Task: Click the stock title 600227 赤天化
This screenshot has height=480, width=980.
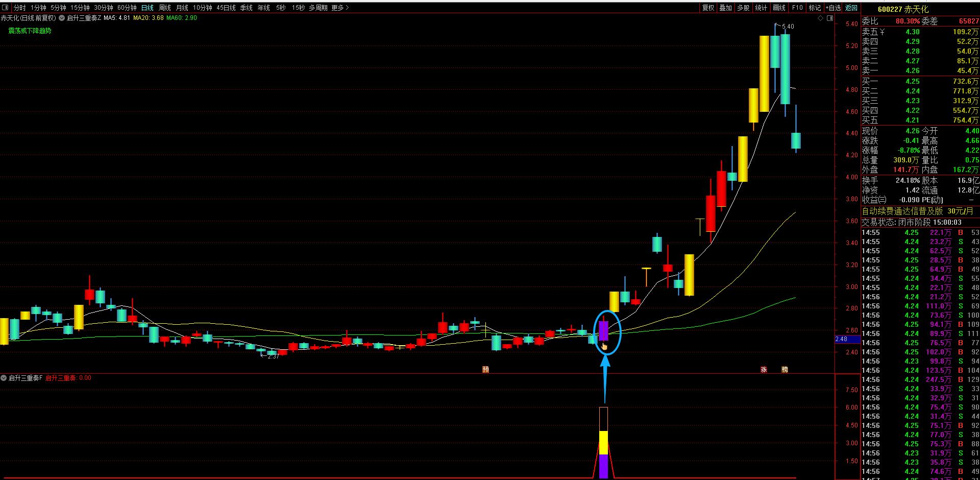Action: coord(903,9)
